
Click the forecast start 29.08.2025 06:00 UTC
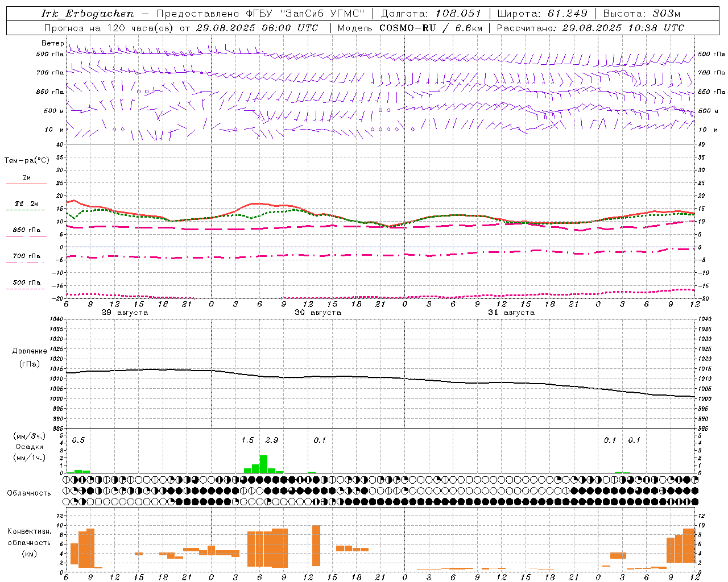coord(257,28)
